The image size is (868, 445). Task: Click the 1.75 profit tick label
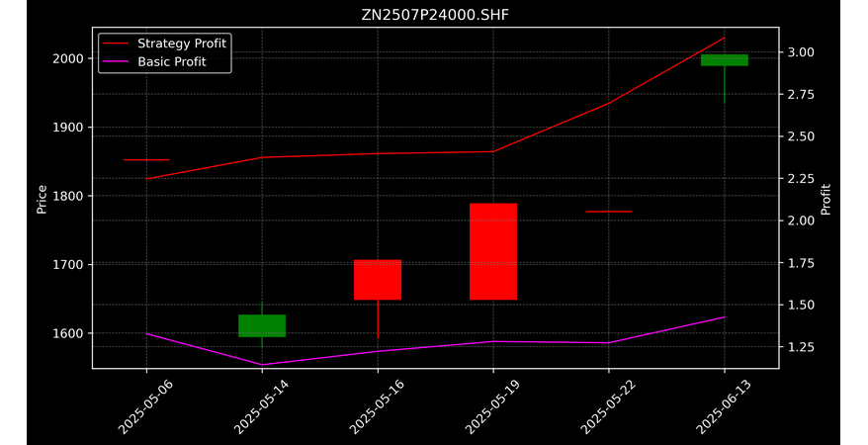[x=801, y=263]
